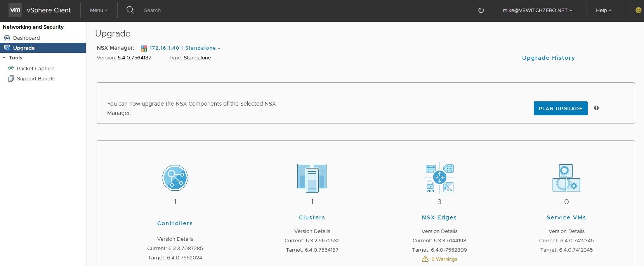Viewport: 644px width, 266px height.
Task: Open the Upgrade History link
Action: pos(548,58)
